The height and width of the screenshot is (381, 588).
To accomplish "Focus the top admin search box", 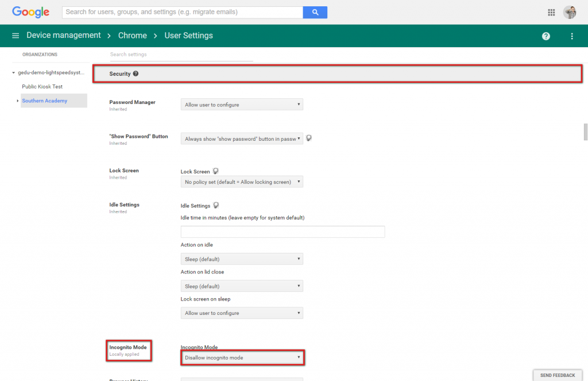I will 183,12.
